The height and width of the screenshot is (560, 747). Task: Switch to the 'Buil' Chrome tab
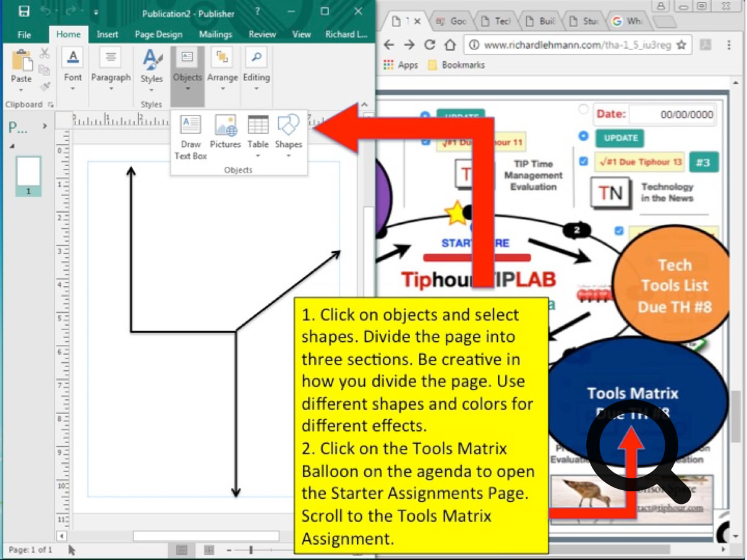click(541, 21)
